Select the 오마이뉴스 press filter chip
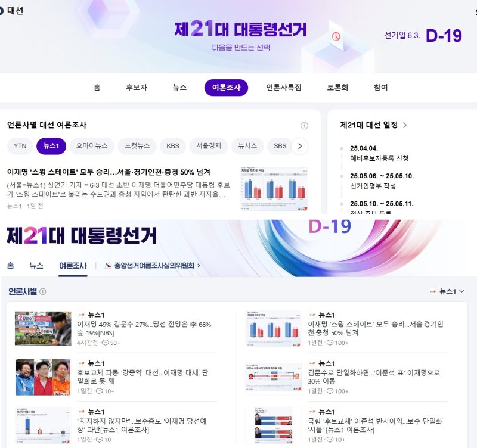Screen dimensions: 477x448 pos(92,146)
